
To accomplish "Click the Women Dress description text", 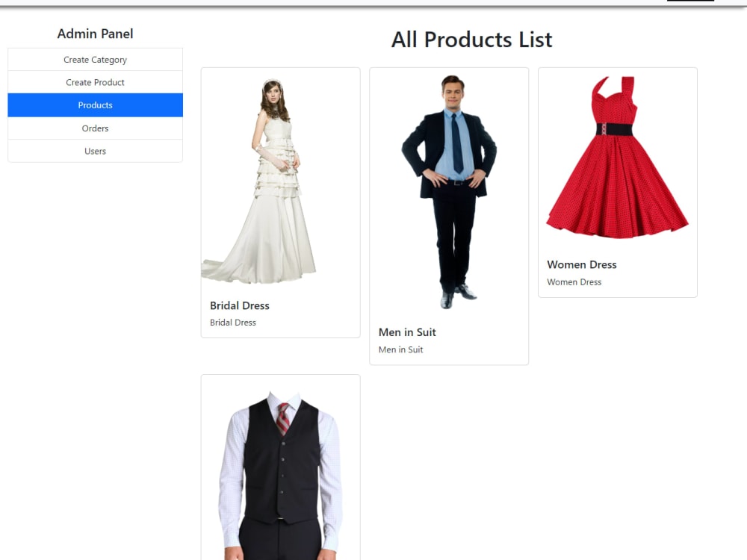I will pyautogui.click(x=574, y=282).
